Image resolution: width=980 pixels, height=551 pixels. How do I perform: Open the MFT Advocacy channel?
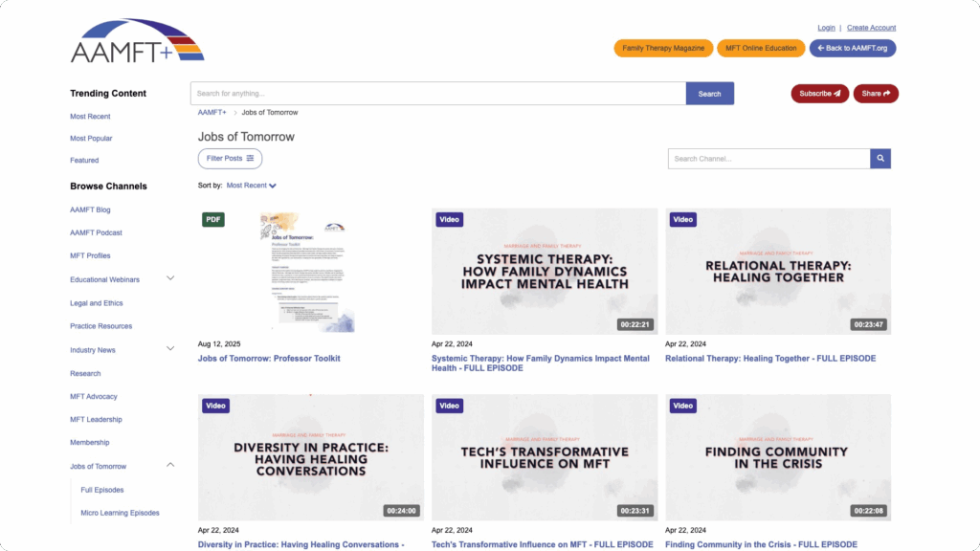click(94, 396)
